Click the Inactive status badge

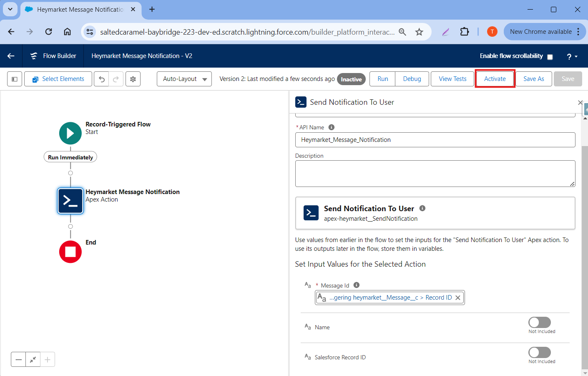pos(351,79)
